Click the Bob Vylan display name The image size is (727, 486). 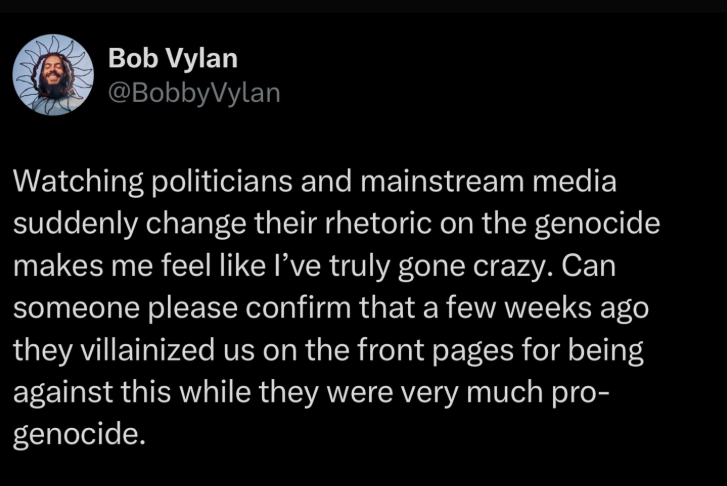(173, 59)
